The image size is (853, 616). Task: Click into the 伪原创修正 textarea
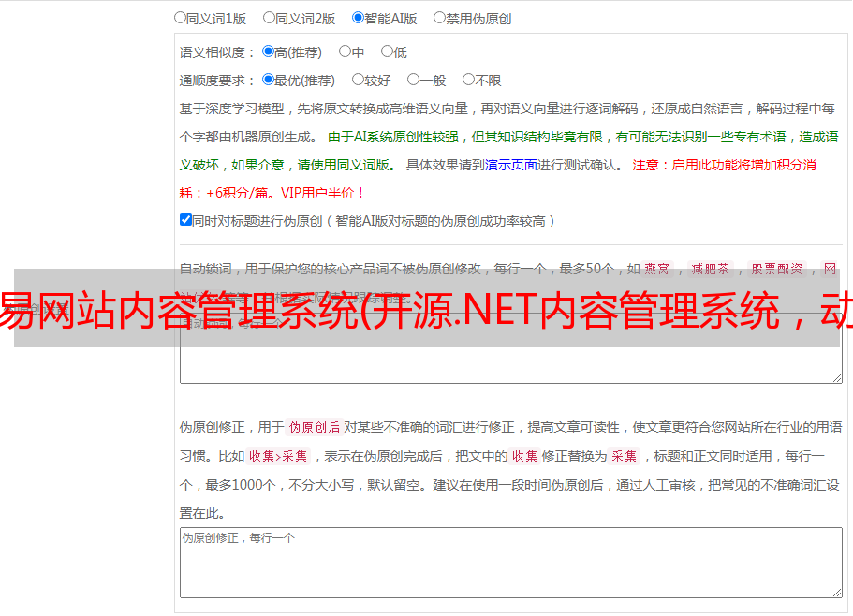[511, 563]
